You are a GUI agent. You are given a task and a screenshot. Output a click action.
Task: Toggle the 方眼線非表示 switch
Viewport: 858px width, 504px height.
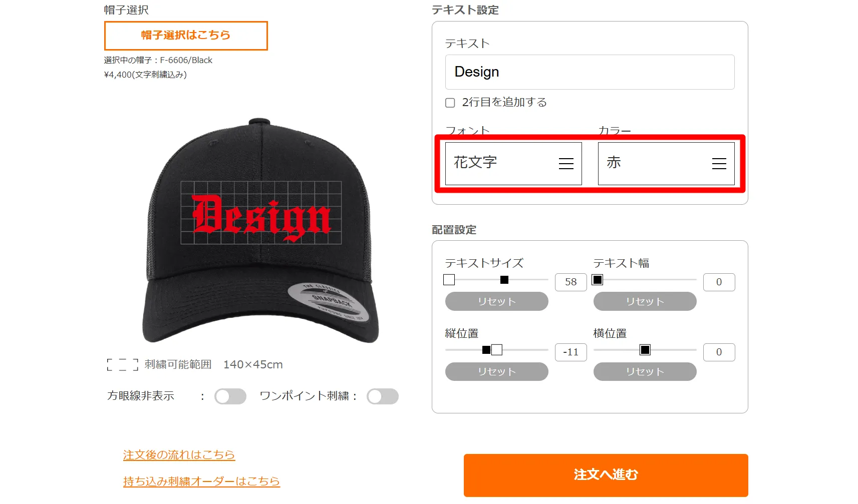point(230,396)
